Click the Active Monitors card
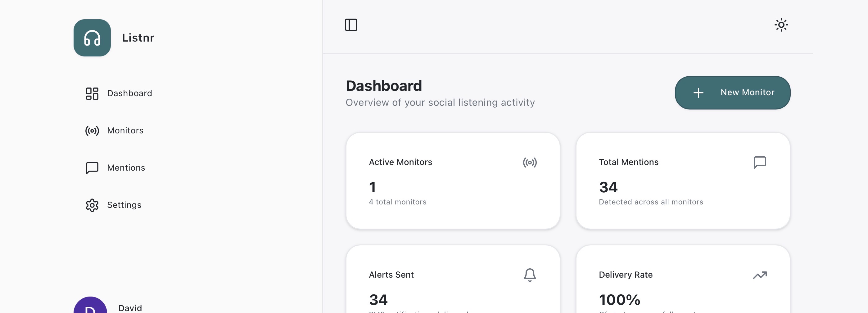Screen dimensions: 868x313 tap(453, 181)
